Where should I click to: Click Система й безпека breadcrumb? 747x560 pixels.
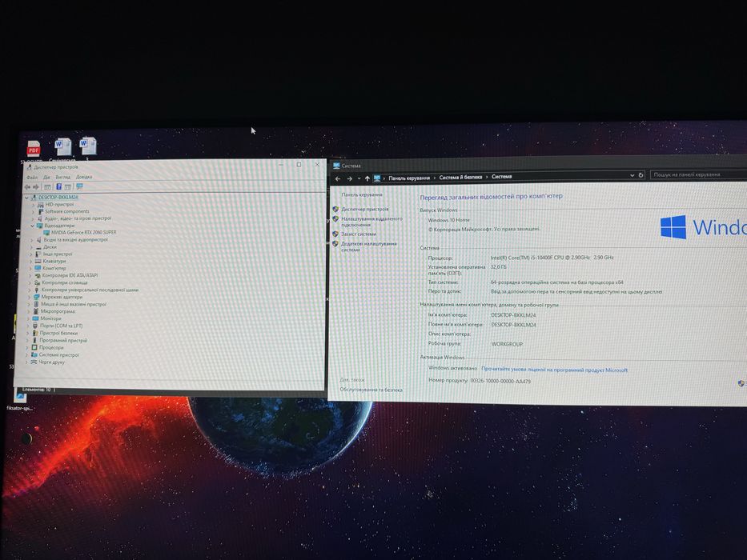pos(460,177)
